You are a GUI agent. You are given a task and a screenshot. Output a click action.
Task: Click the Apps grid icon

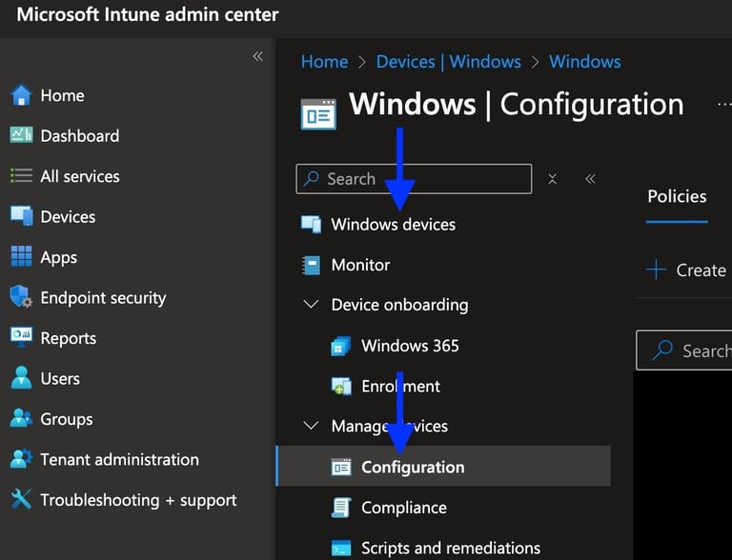coord(21,256)
